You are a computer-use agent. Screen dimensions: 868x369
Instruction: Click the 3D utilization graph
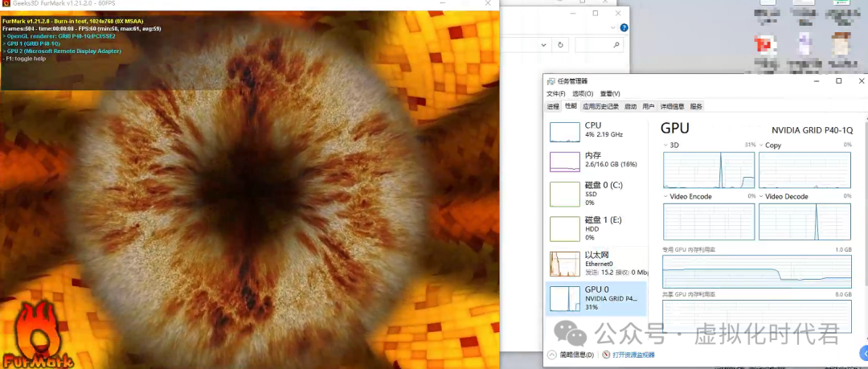tap(709, 170)
